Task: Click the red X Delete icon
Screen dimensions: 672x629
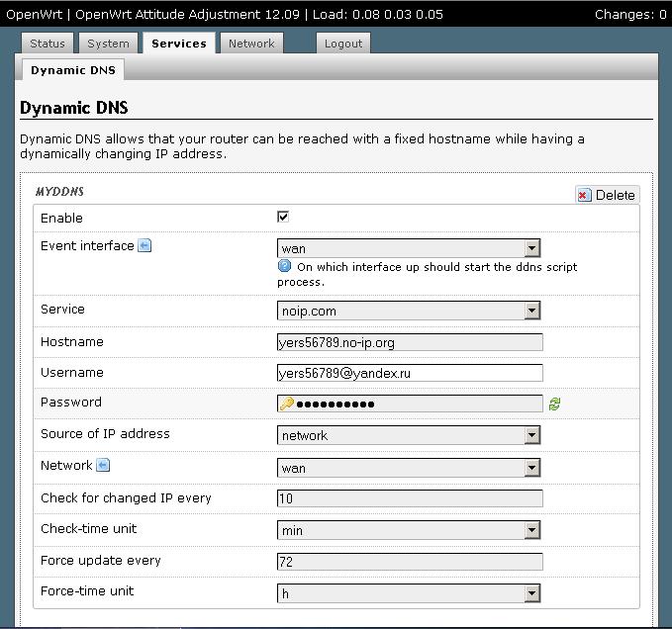Action: (584, 195)
